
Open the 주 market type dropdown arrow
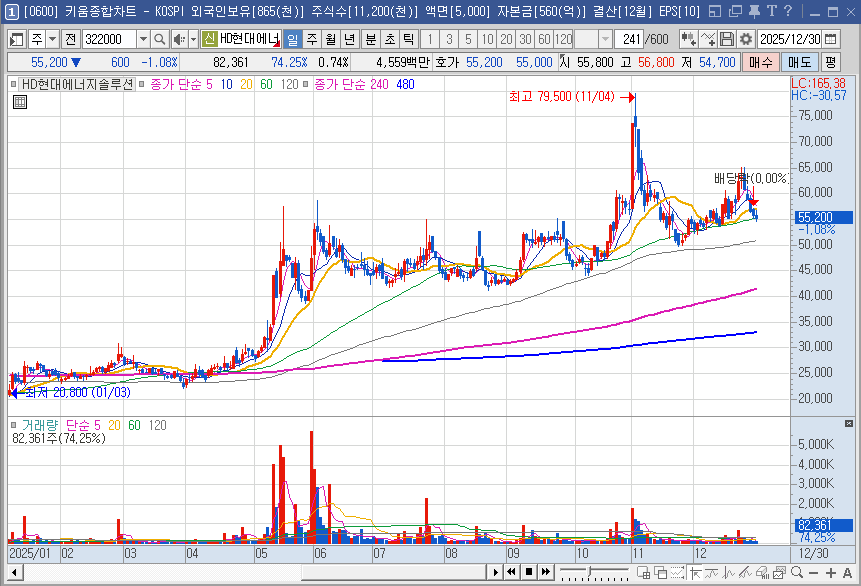point(52,39)
